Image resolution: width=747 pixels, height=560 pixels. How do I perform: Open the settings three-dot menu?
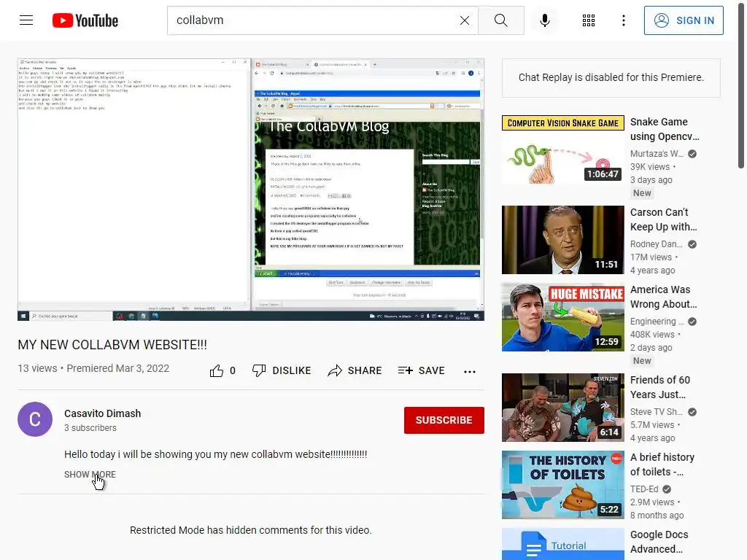(623, 20)
